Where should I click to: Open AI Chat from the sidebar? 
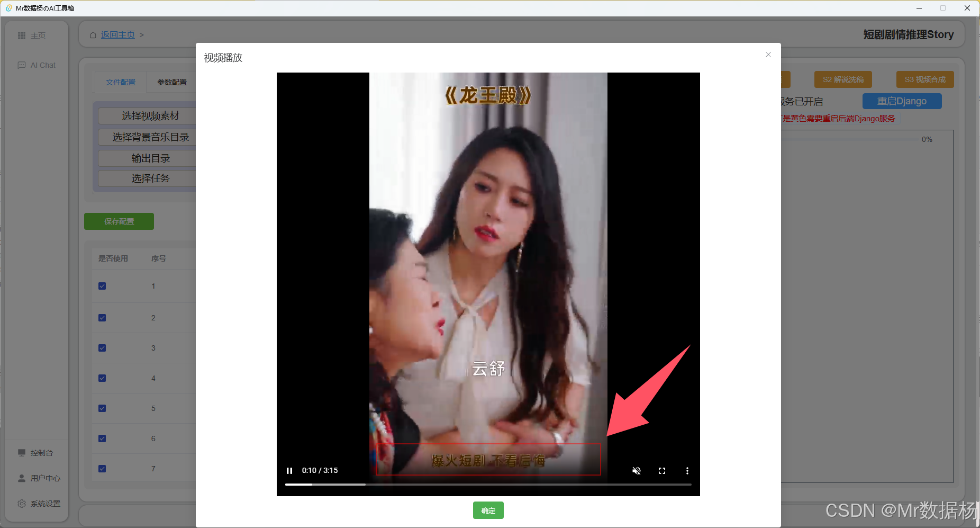pyautogui.click(x=37, y=65)
